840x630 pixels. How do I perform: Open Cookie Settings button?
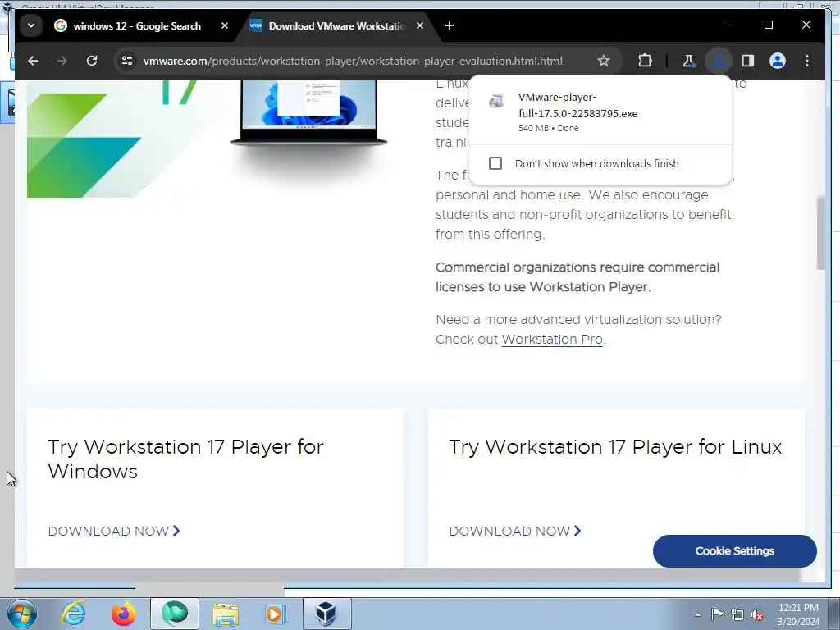734,550
